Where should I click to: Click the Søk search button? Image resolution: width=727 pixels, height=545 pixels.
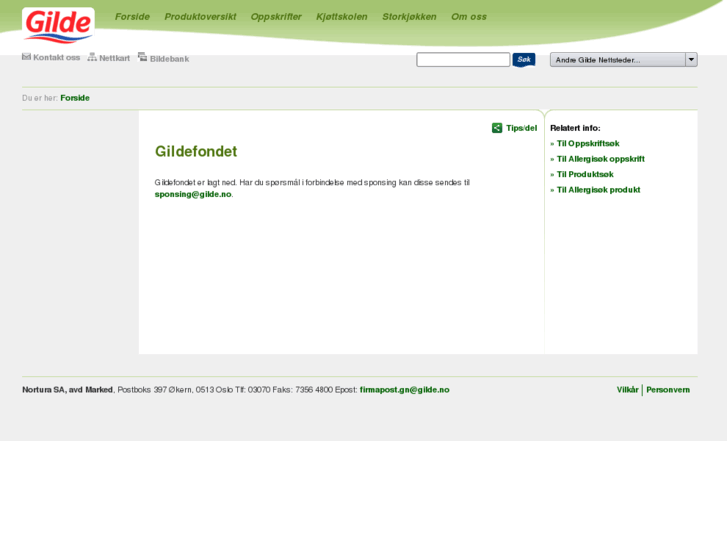tap(524, 60)
